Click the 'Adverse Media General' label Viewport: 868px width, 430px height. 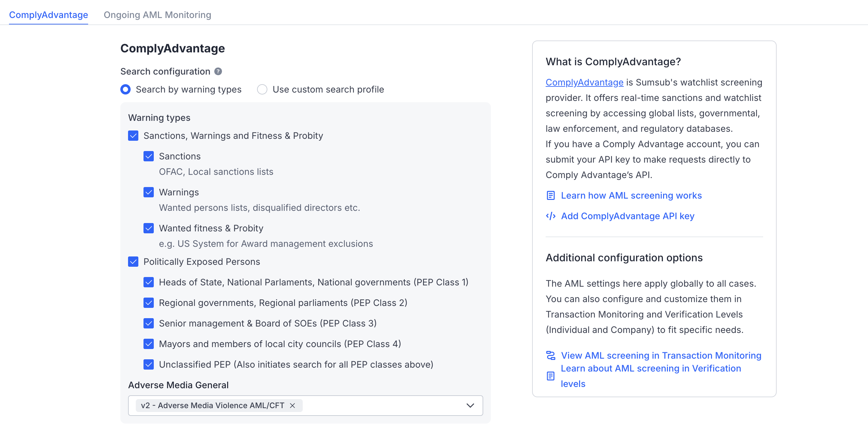tap(178, 385)
